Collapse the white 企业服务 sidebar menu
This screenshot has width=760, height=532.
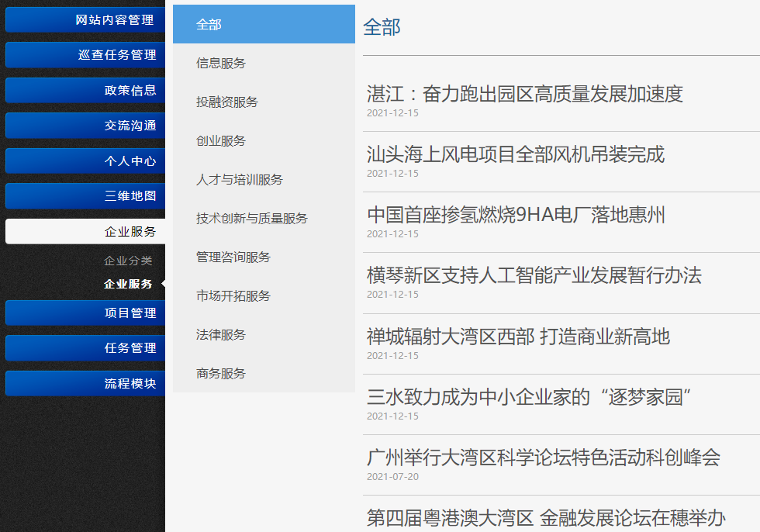point(85,231)
